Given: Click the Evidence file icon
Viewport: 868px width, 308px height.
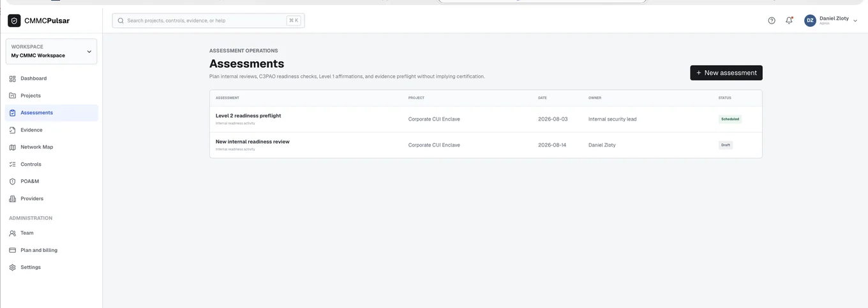Looking at the screenshot, I should click(x=12, y=130).
